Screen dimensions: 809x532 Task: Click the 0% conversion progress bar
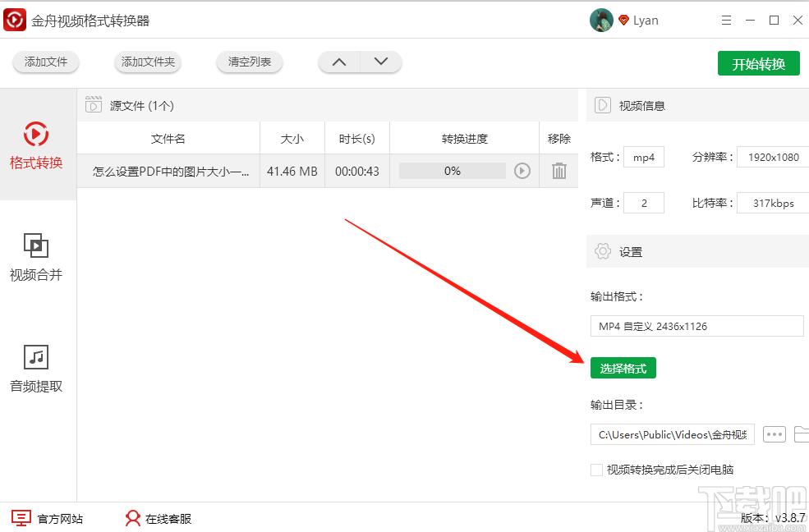pyautogui.click(x=452, y=171)
